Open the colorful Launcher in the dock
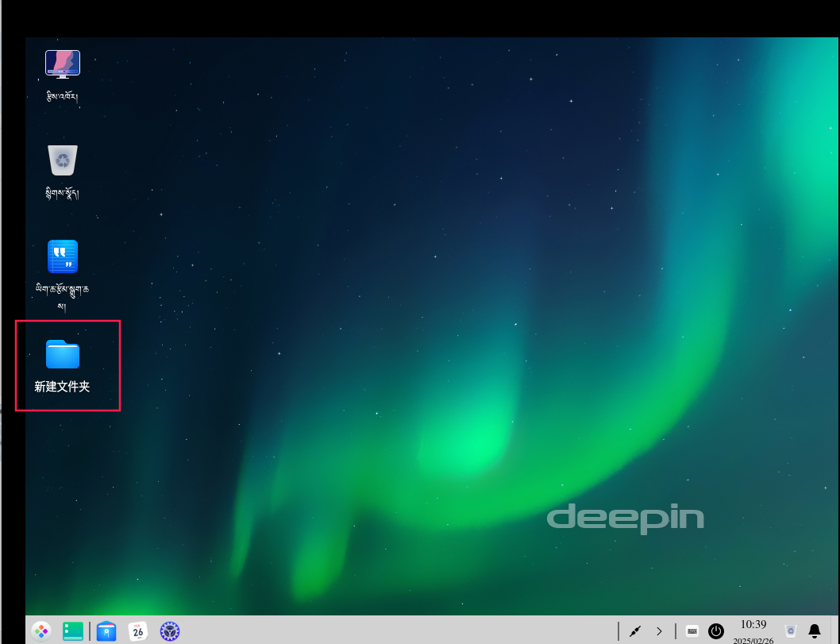 (41, 631)
